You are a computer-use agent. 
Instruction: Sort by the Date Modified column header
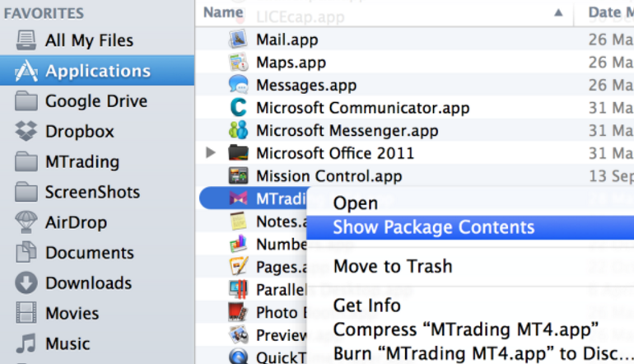click(611, 12)
